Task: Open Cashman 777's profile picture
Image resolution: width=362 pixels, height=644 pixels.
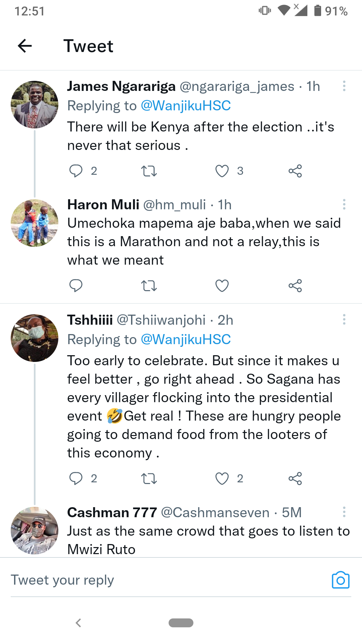Action: (35, 530)
